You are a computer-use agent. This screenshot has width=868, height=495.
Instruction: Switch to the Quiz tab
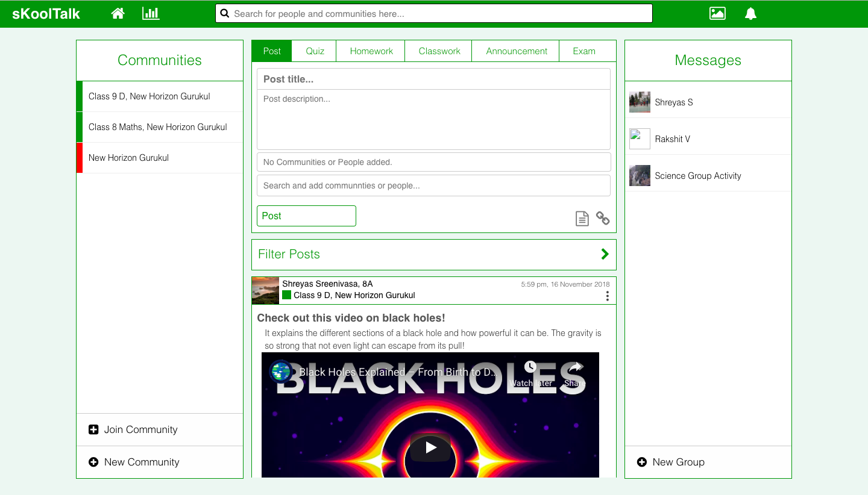pos(315,51)
